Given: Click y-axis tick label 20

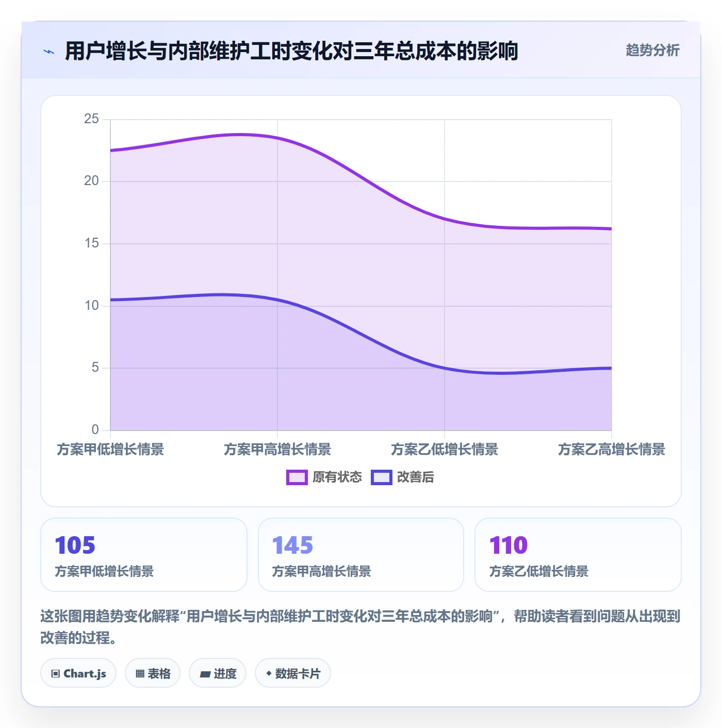Looking at the screenshot, I should tap(91, 181).
